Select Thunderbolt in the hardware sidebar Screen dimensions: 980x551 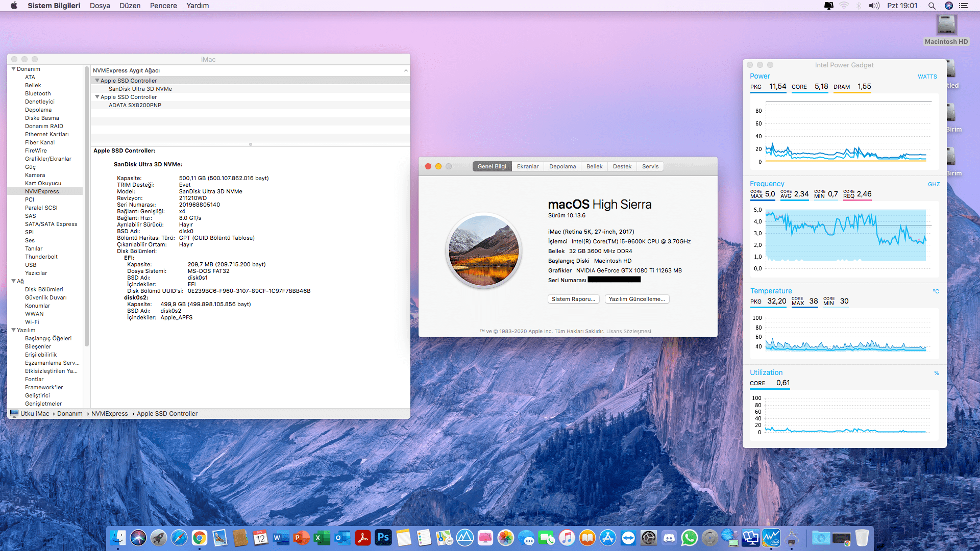coord(41,257)
